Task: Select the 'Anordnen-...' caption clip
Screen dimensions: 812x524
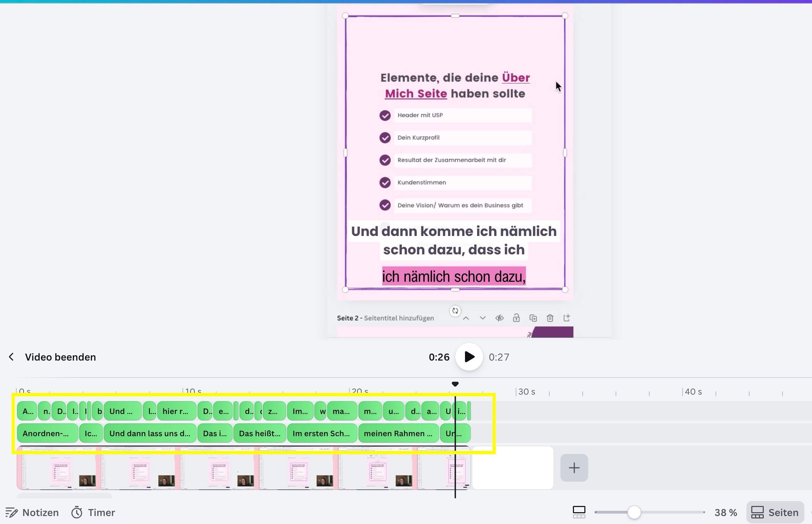Action: (x=47, y=433)
